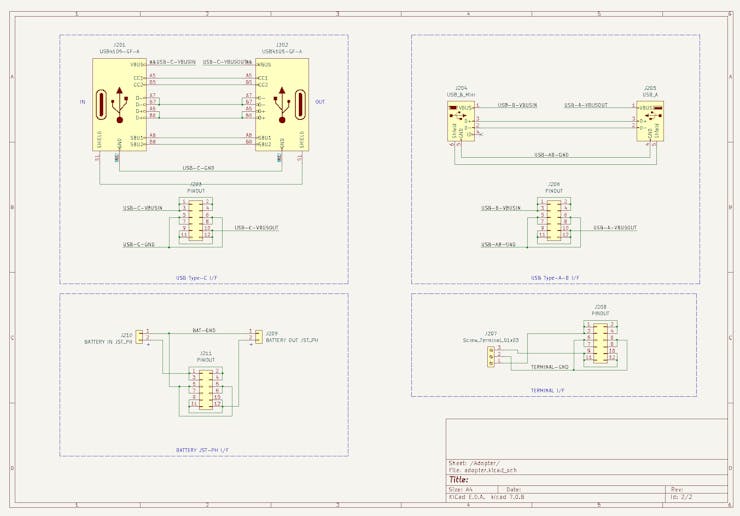Click the CC1 pin label on J201
The image size is (740, 516).
pyautogui.click(x=138, y=78)
